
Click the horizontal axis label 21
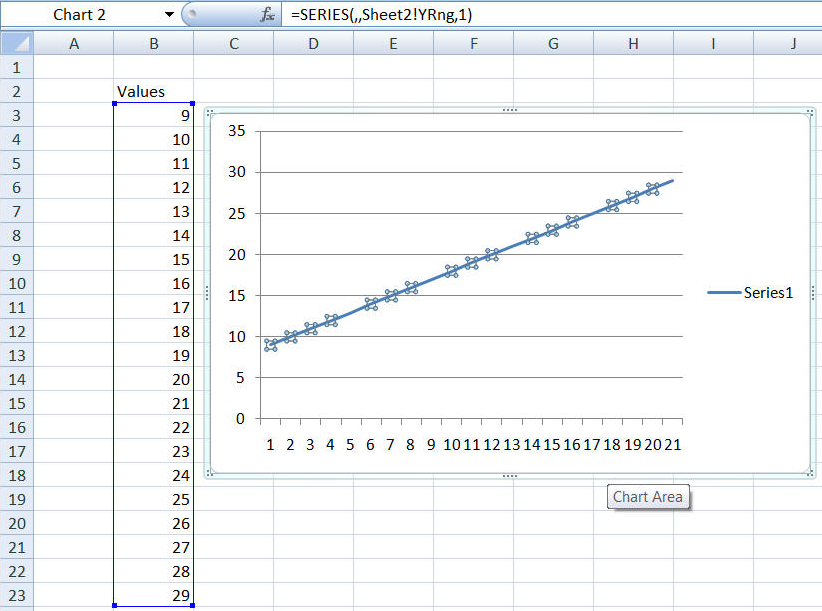[672, 444]
